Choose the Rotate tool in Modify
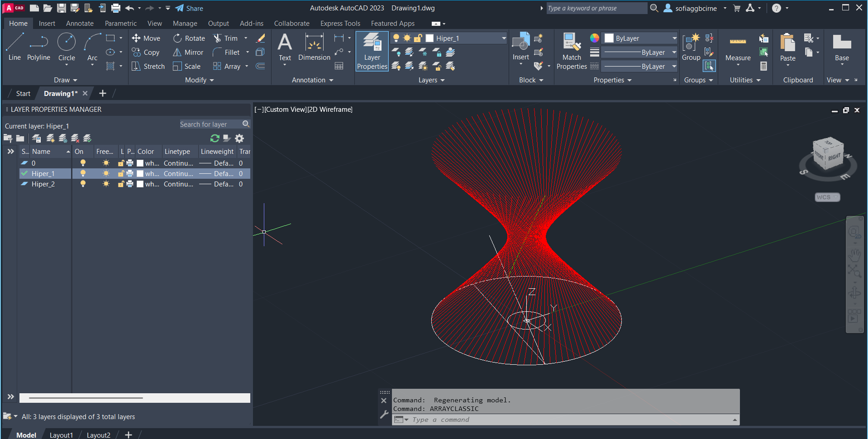868x439 pixels. tap(189, 38)
